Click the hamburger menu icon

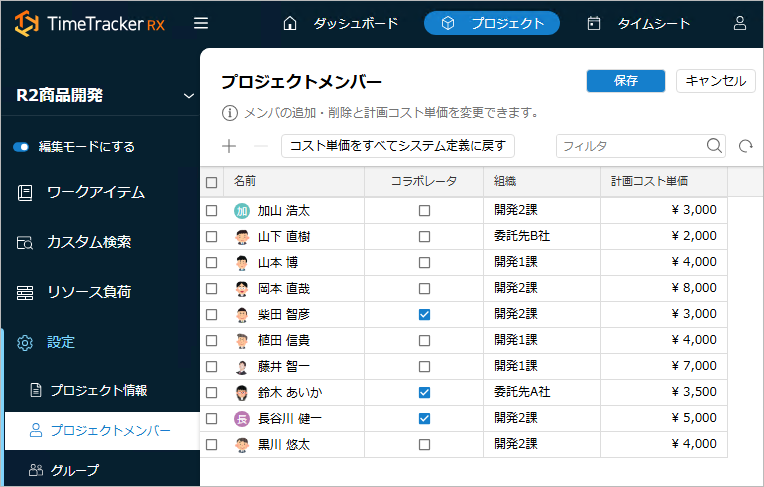(x=201, y=23)
